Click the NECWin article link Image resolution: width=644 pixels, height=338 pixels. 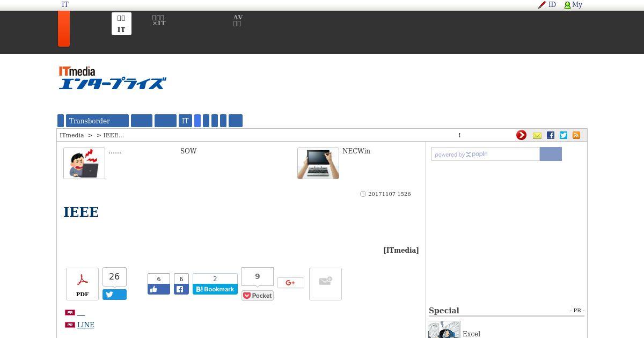click(356, 151)
